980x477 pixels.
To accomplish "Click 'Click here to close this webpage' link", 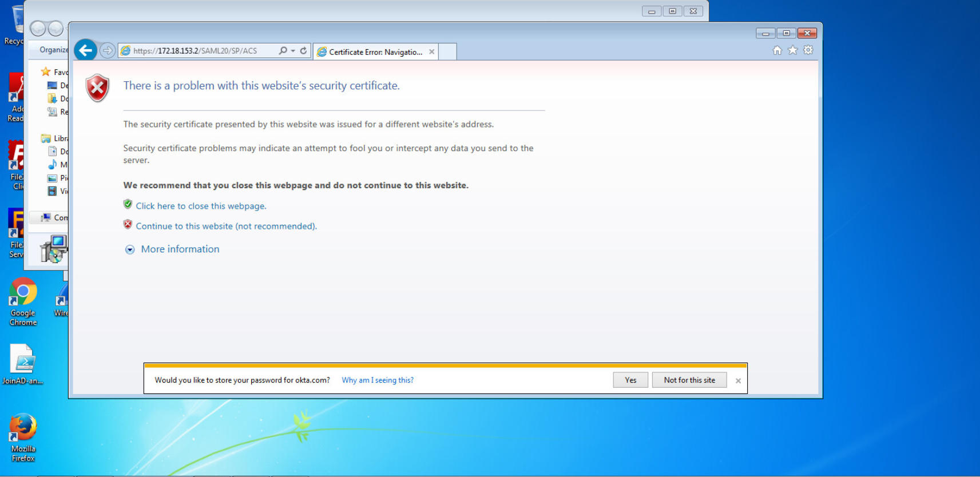I will pyautogui.click(x=201, y=206).
